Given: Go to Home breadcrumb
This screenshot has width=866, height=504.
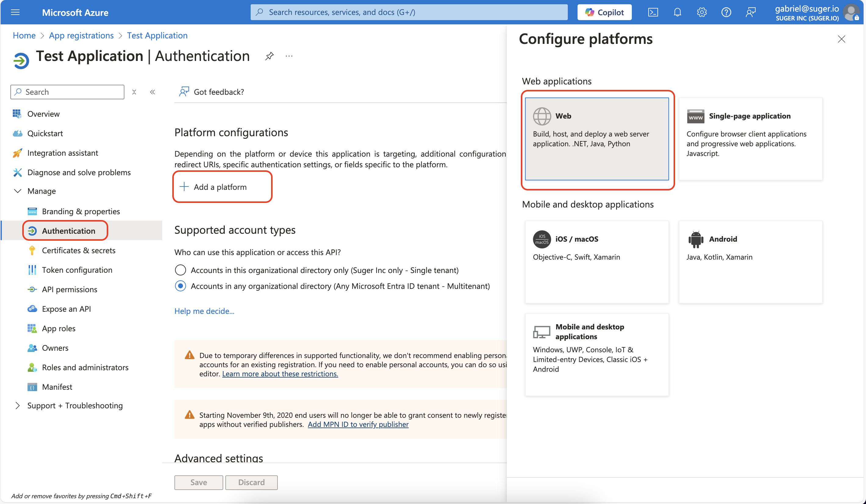Looking at the screenshot, I should click(x=24, y=35).
